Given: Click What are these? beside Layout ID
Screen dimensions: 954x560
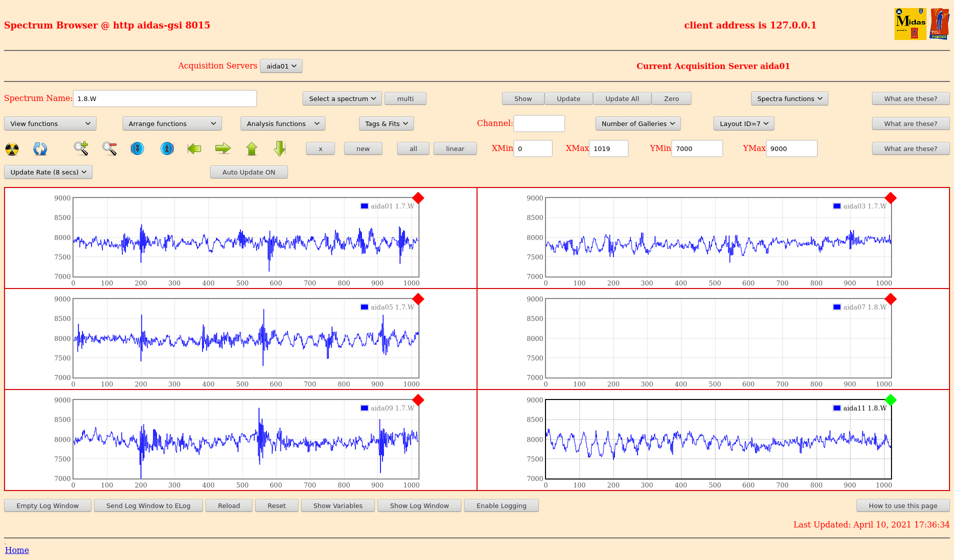Looking at the screenshot, I should pyautogui.click(x=910, y=123).
